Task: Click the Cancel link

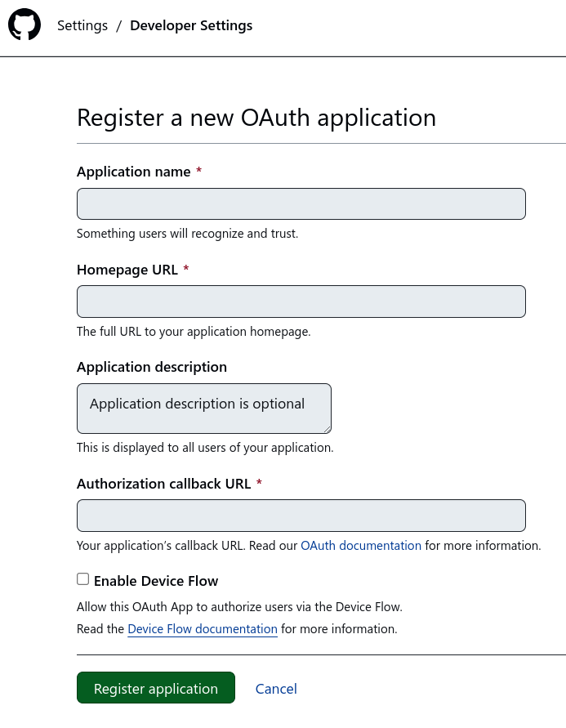Action: click(276, 688)
